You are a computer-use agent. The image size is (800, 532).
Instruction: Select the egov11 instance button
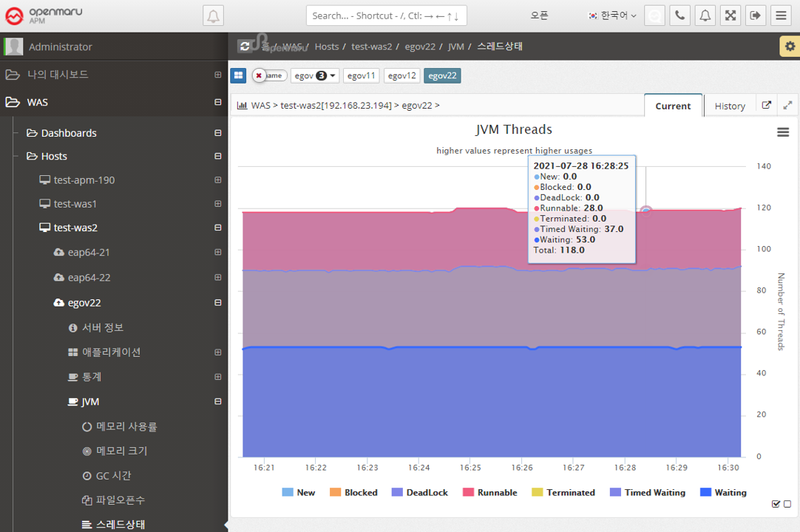(362, 75)
